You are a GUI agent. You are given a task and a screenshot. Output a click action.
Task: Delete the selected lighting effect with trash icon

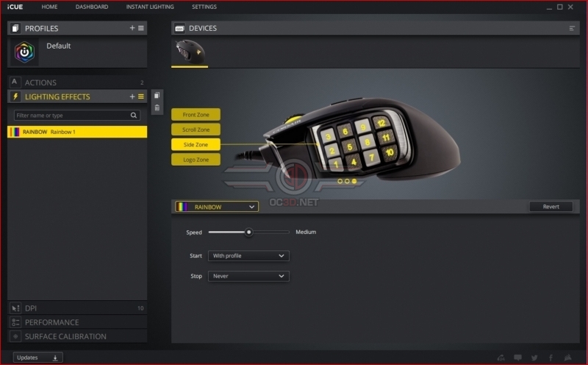(157, 107)
